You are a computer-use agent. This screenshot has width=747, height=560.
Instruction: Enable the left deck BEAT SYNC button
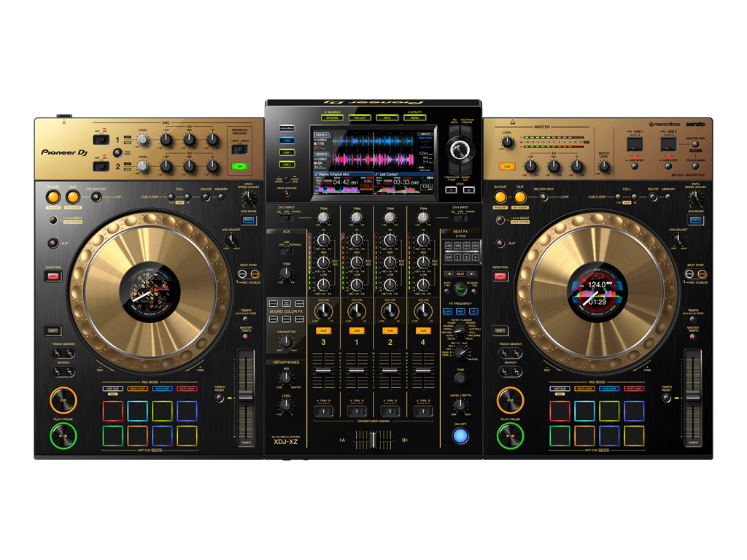pyautogui.click(x=242, y=274)
